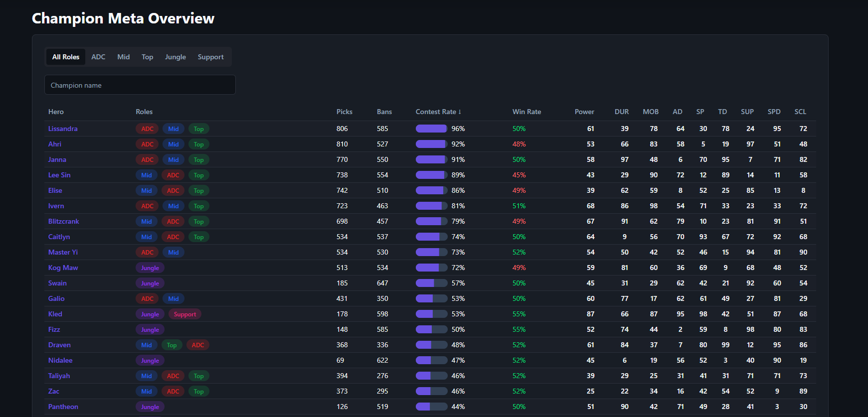
Task: Sort by the Picks column header
Action: [344, 112]
